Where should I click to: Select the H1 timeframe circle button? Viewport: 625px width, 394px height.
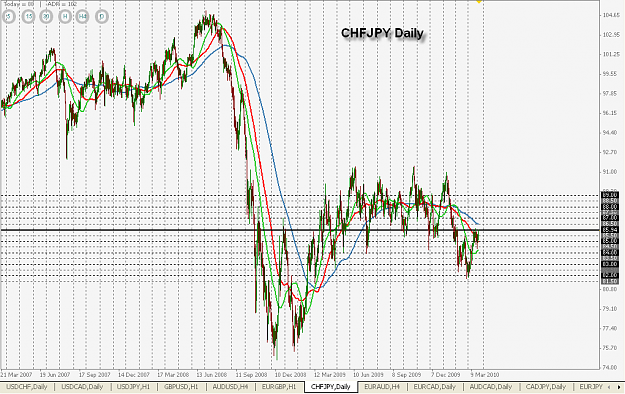tap(65, 17)
